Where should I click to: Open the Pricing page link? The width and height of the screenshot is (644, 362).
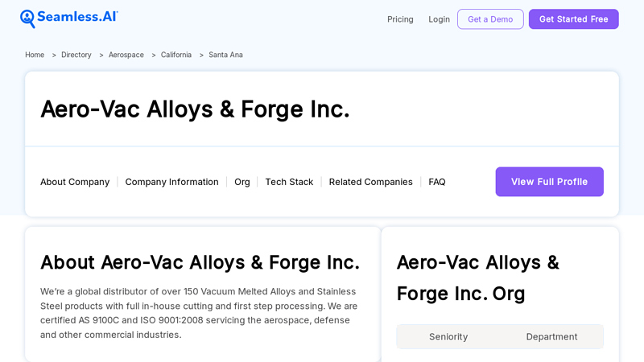point(400,19)
